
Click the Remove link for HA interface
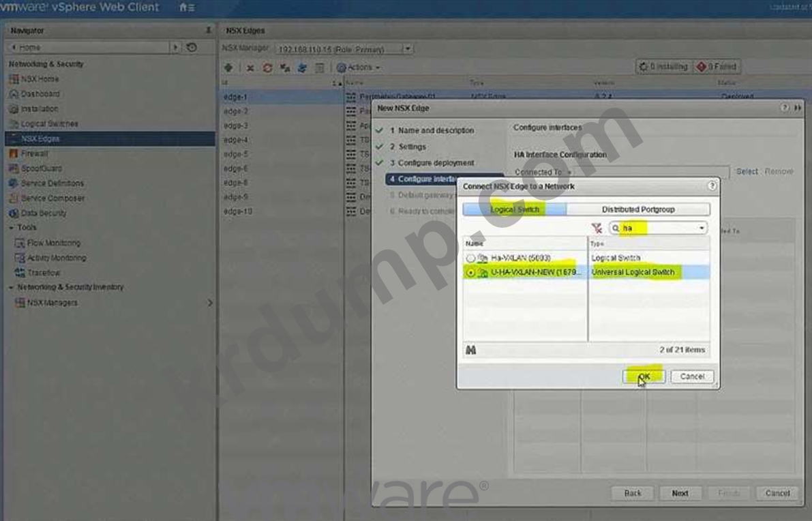pyautogui.click(x=779, y=171)
